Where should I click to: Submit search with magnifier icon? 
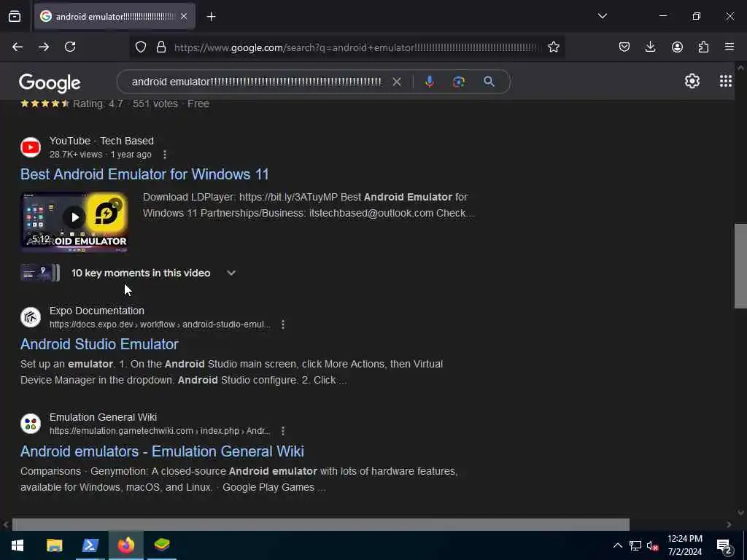pos(489,82)
